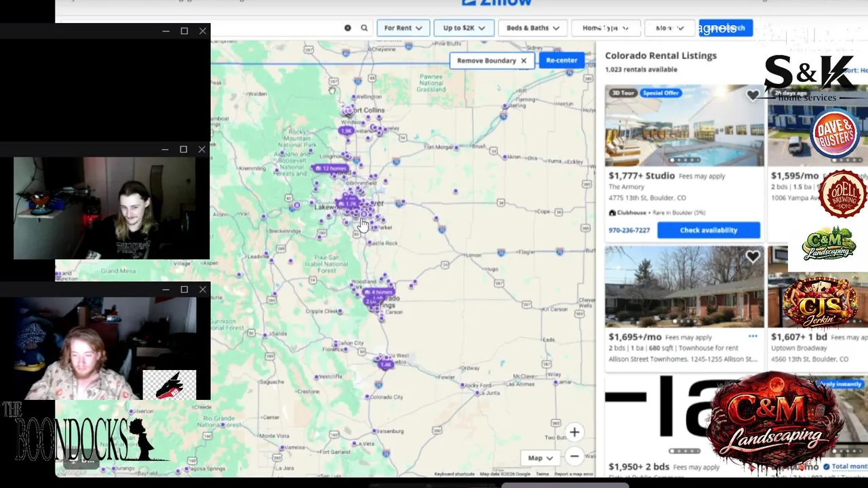Click the Special Offer badge
Screen dimensions: 868x488
tap(660, 93)
